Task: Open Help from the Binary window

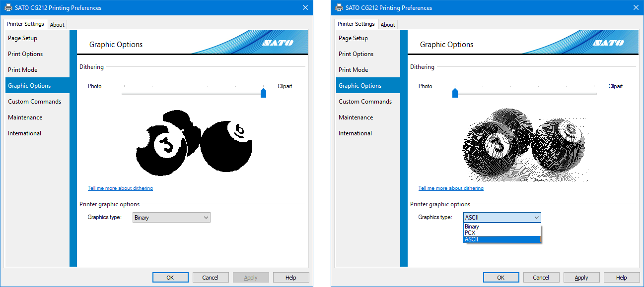Action: pos(291,278)
